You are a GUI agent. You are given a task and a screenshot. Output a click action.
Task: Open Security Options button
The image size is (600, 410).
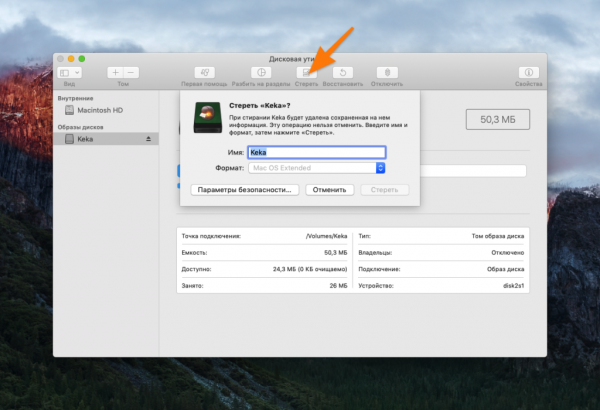pyautogui.click(x=245, y=190)
